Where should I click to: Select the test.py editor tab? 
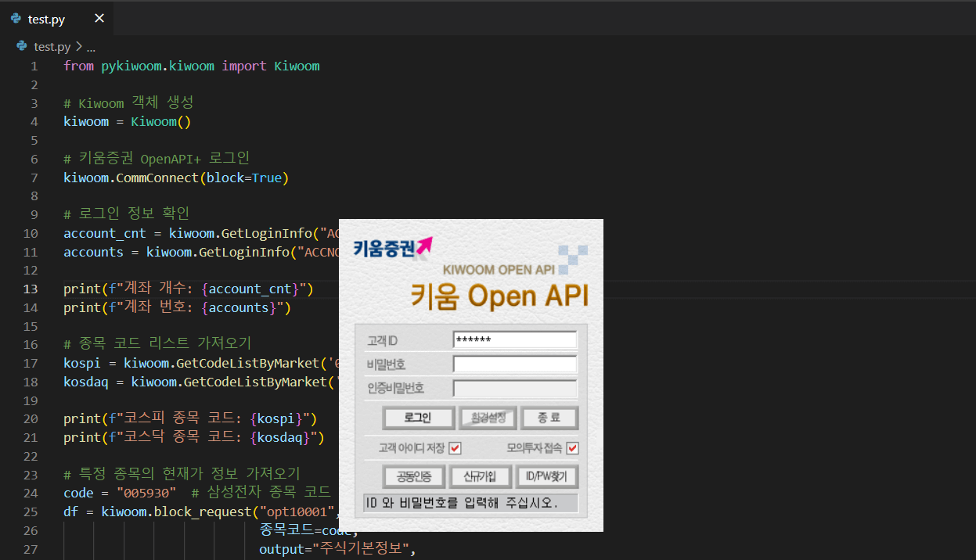(x=56, y=18)
